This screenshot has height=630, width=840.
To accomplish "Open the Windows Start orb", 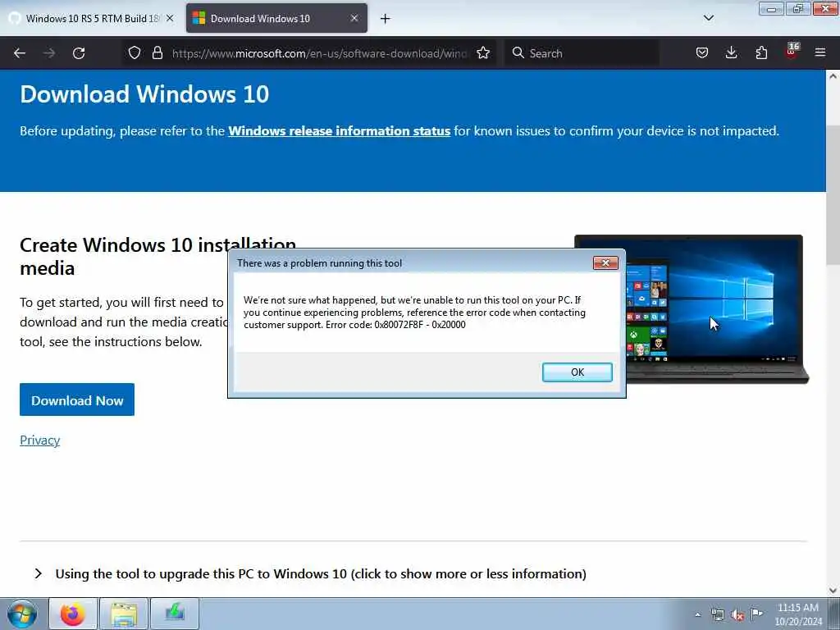I will (x=22, y=614).
